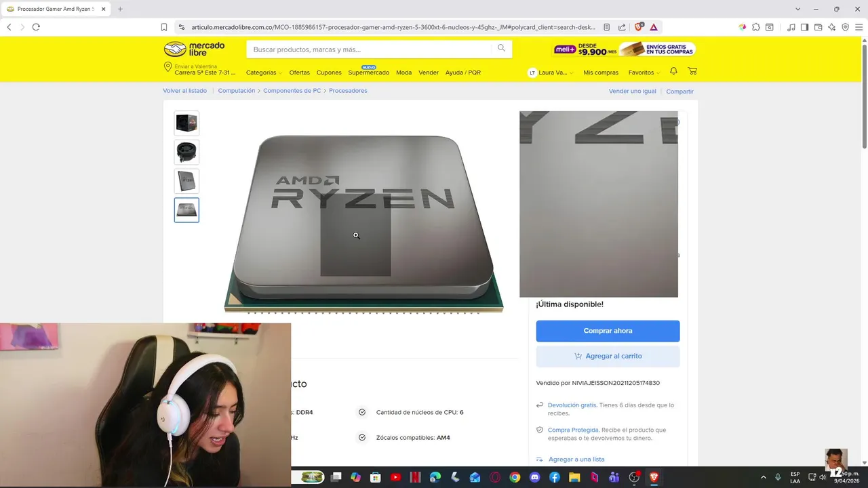This screenshot has height=488, width=868.
Task: Click Agregar a una lista
Action: pyautogui.click(x=576, y=460)
